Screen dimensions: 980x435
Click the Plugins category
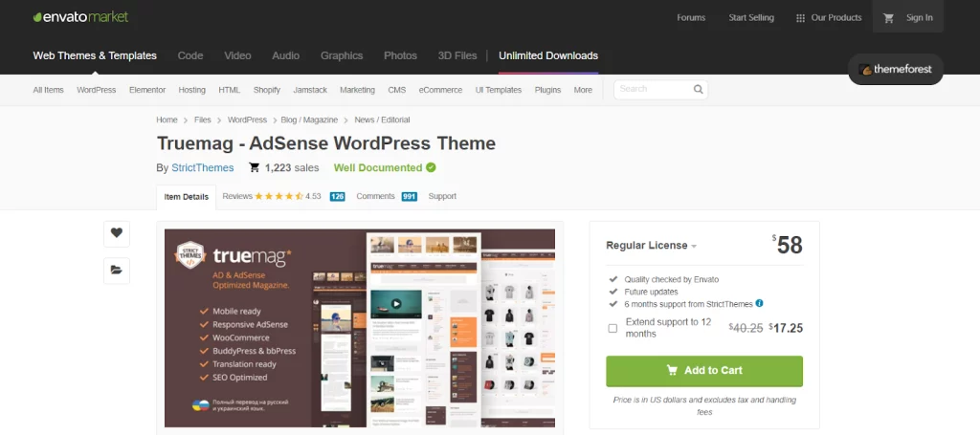547,90
